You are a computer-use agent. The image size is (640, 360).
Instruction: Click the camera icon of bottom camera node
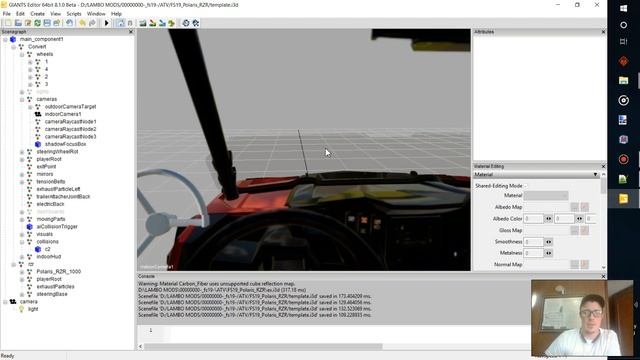[x=13, y=302]
